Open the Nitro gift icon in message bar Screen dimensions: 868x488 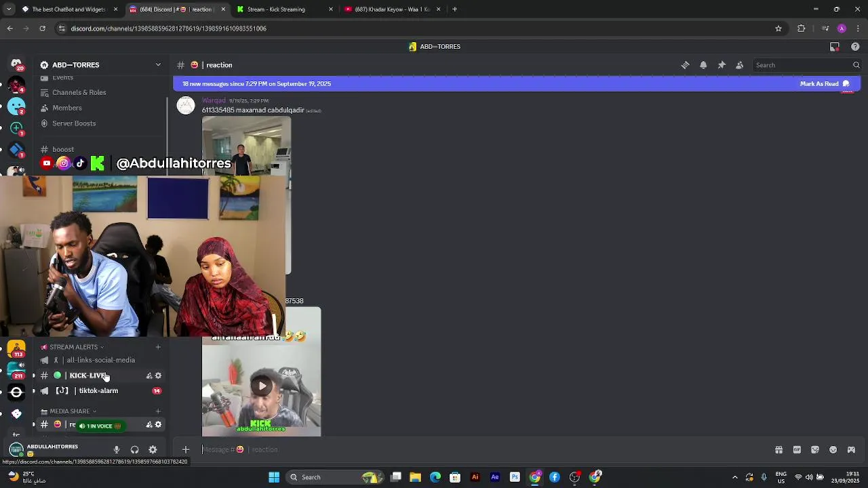[x=778, y=449]
